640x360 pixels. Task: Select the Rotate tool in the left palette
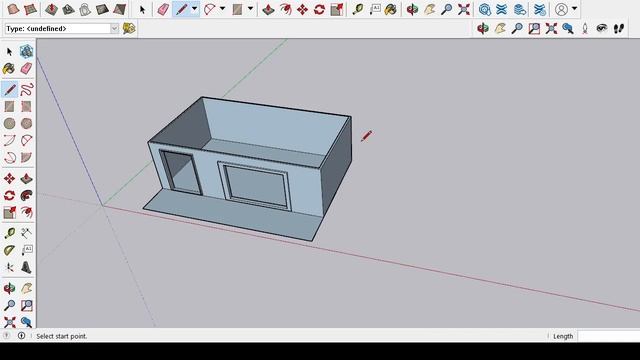point(9,196)
